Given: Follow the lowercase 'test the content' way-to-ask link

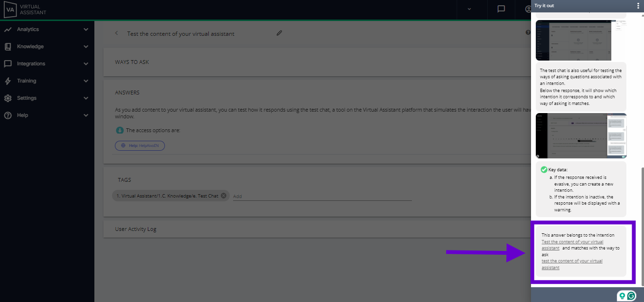Looking at the screenshot, I should 572,264.
